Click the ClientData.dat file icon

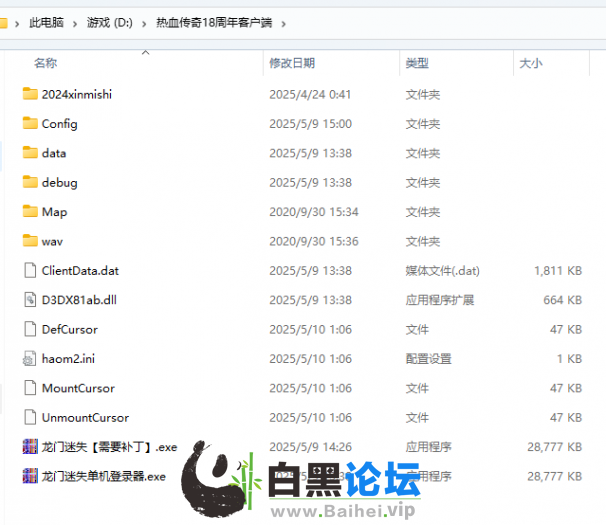[x=30, y=270]
